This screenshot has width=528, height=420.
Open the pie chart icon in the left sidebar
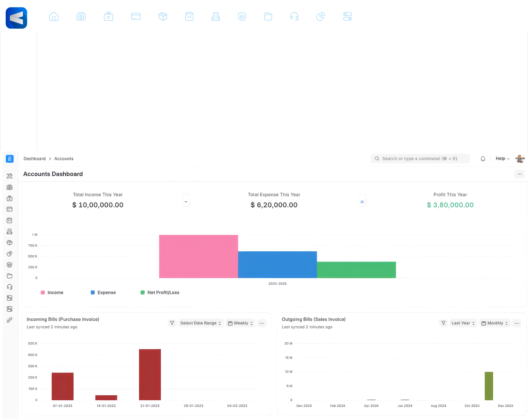tap(10, 254)
